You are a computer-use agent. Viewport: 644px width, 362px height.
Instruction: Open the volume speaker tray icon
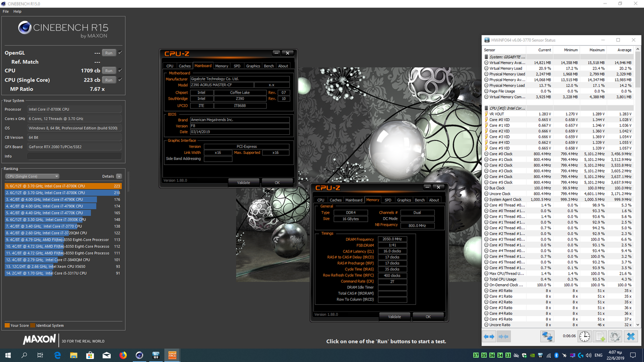click(x=590, y=355)
